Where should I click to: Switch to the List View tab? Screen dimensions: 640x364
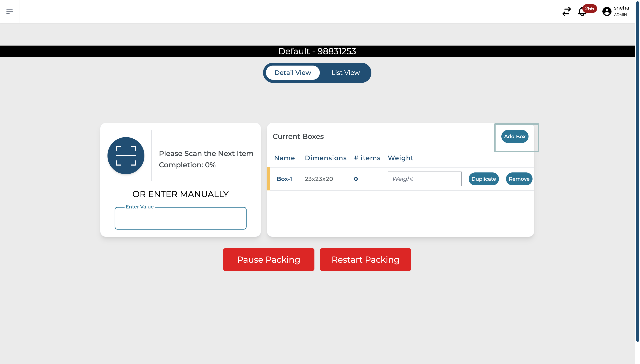(345, 73)
